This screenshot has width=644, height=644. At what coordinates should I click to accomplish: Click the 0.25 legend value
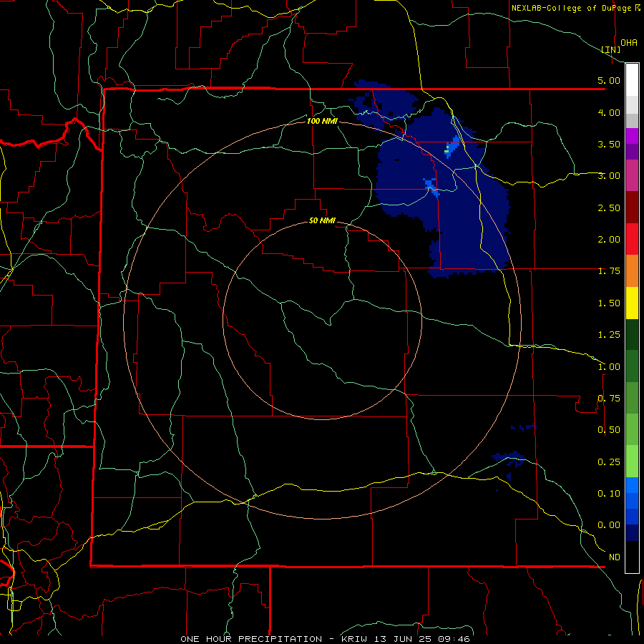(609, 462)
